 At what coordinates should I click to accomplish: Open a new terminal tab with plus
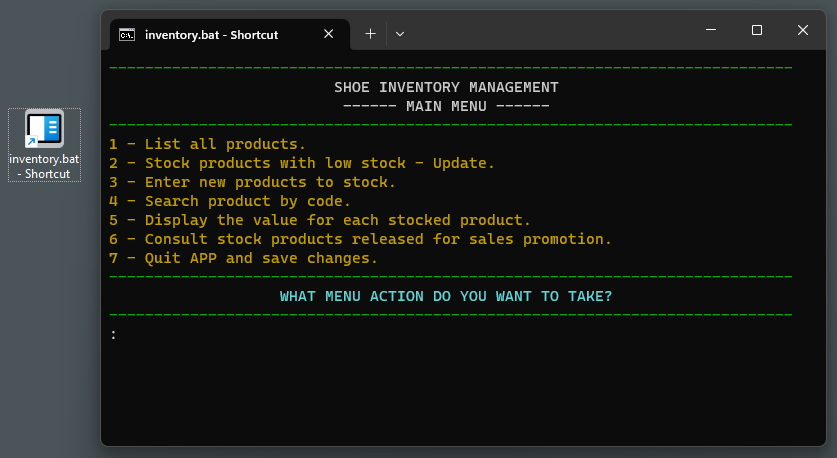coord(370,34)
